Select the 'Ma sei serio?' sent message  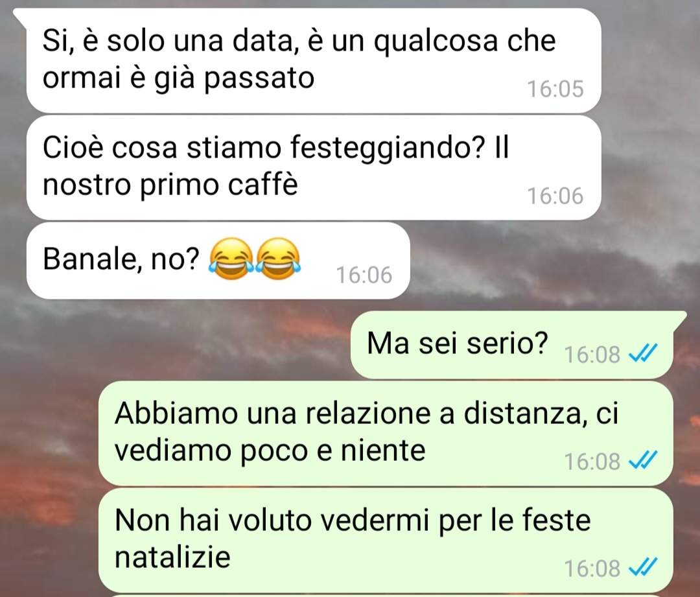point(511,345)
